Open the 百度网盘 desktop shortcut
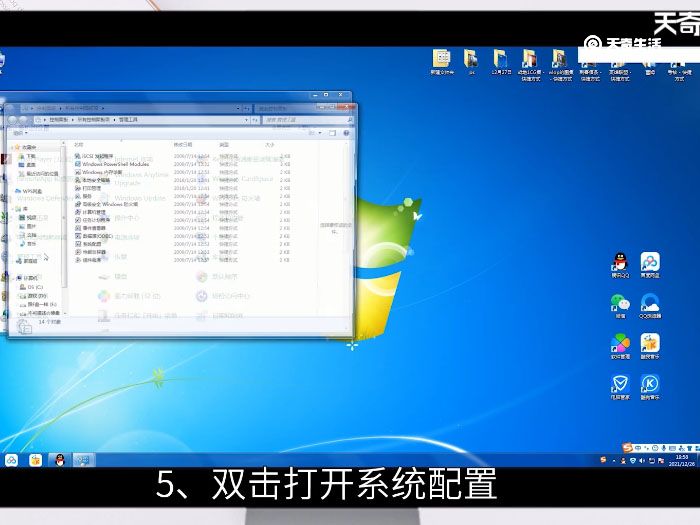 650,265
